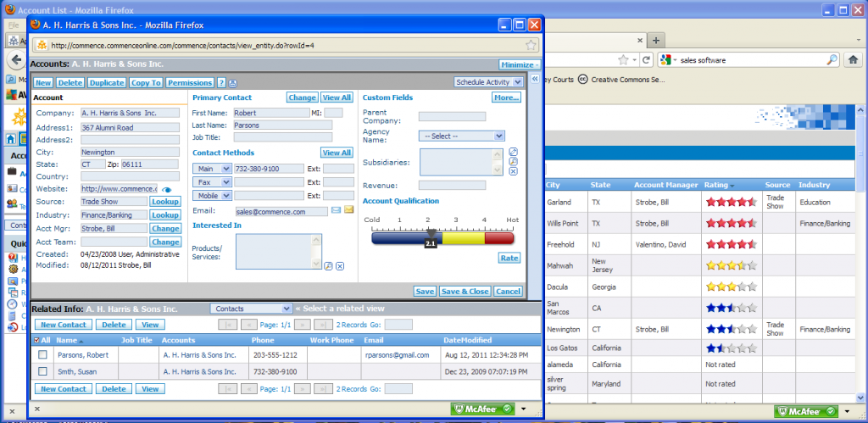Open the Creative Commons bookmark in background window
The image size is (868, 423).
621,79
